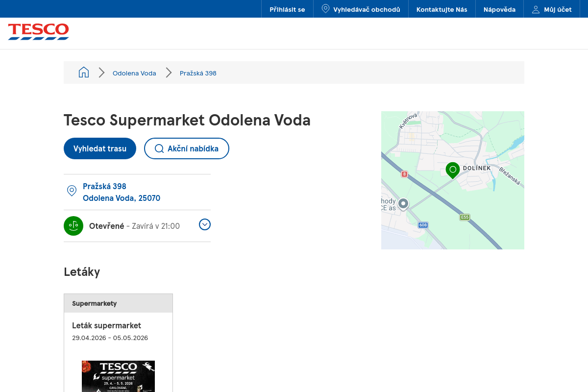
Task: Click the Pražská 398 address link
Action: point(104,186)
